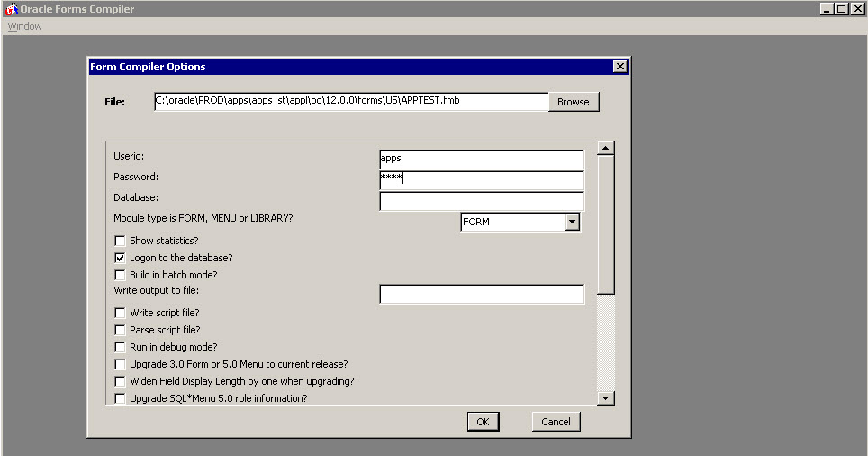The width and height of the screenshot is (868, 456).
Task: Open the Window menu
Action: click(x=24, y=26)
